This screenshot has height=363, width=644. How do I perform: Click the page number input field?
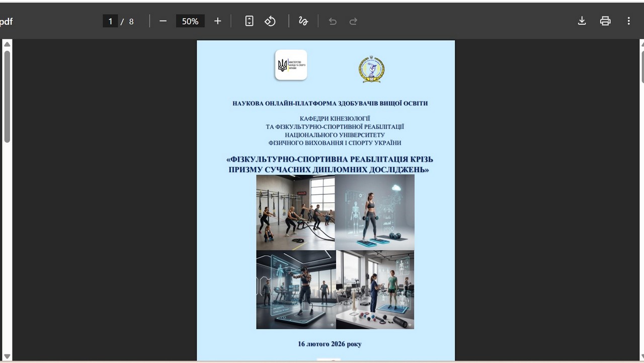(x=110, y=21)
